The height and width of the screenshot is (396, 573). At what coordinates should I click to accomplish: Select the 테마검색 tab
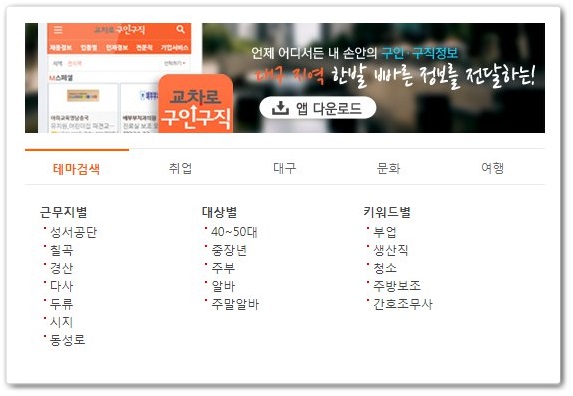tap(76, 169)
